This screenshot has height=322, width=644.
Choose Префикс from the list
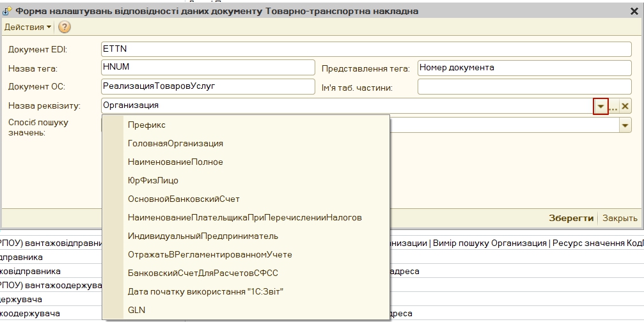tap(246, 125)
